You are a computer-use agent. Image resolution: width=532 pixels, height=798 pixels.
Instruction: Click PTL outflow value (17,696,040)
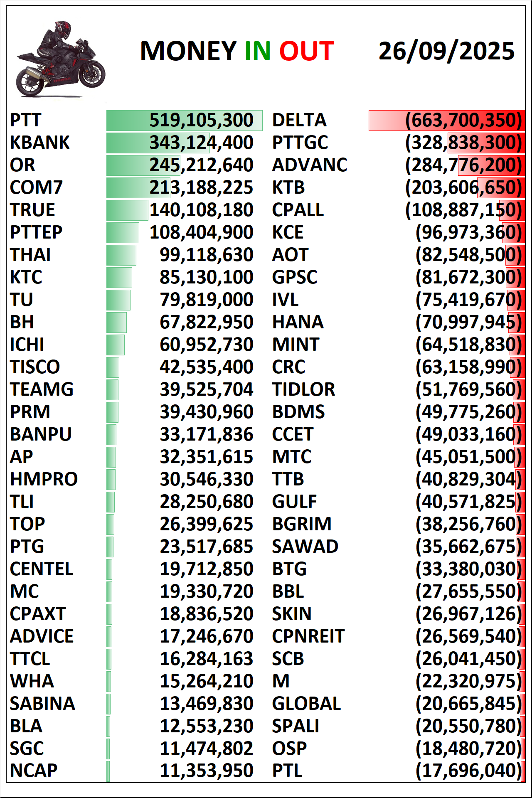(x=468, y=771)
